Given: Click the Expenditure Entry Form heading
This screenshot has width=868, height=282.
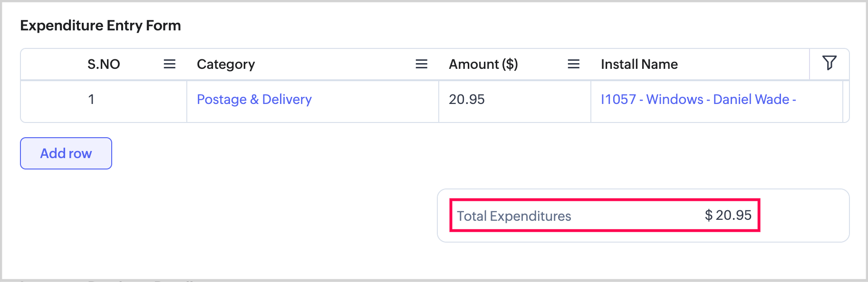Looking at the screenshot, I should pos(100,25).
